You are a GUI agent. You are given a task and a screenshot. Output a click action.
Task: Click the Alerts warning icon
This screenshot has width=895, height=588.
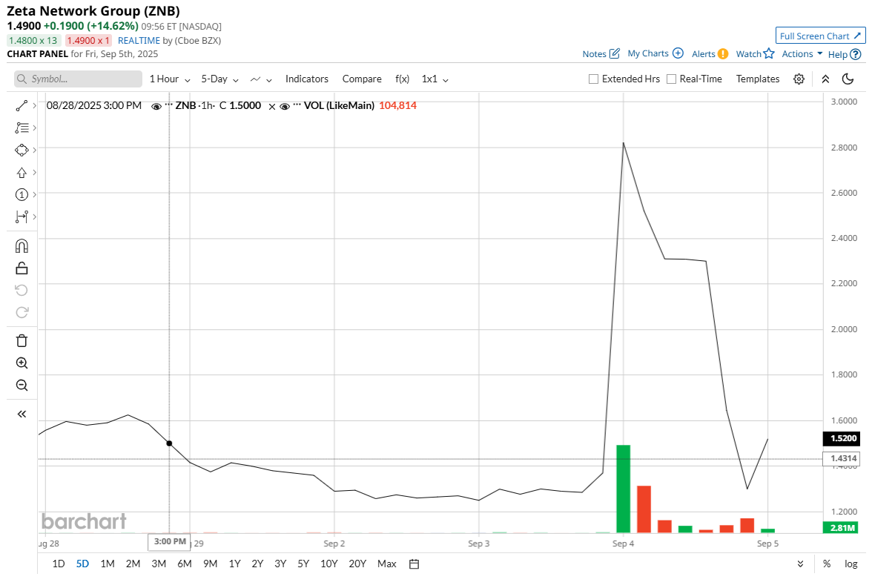723,53
